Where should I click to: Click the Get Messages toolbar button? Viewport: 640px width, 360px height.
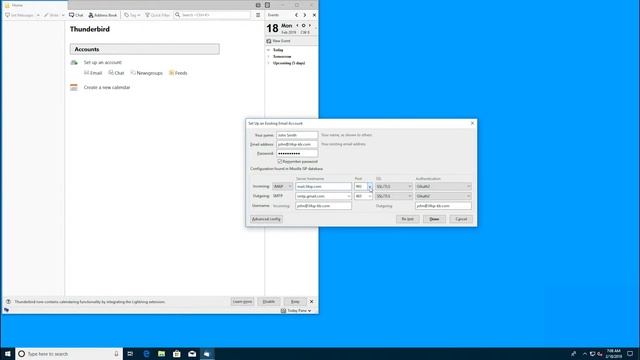coord(20,15)
